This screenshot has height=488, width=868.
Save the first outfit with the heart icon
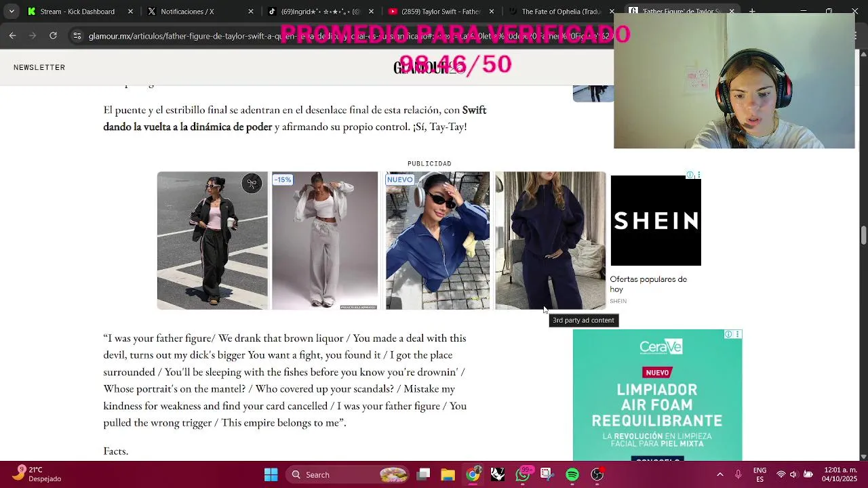pyautogui.click(x=252, y=183)
